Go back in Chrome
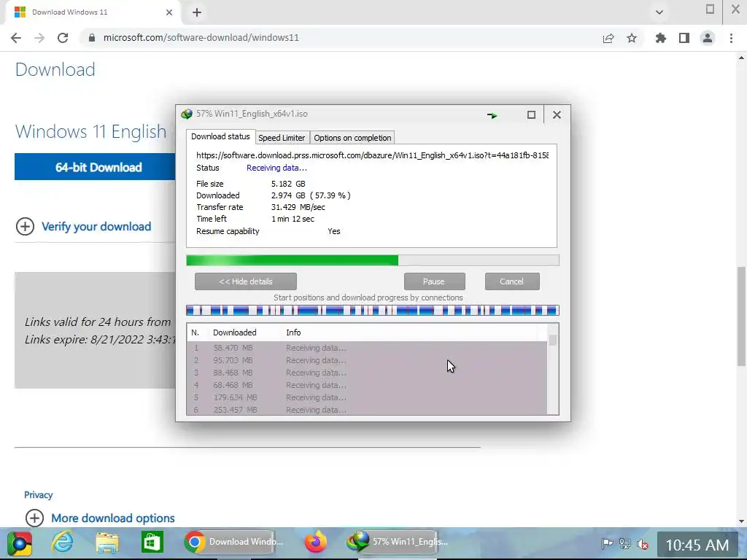The width and height of the screenshot is (747, 560). point(16,38)
